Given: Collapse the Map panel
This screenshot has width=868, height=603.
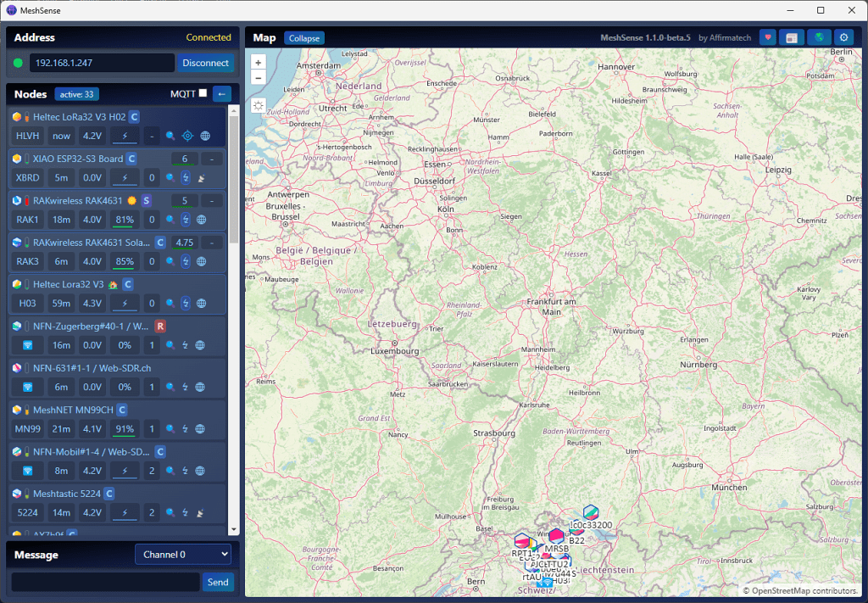Looking at the screenshot, I should (x=303, y=38).
